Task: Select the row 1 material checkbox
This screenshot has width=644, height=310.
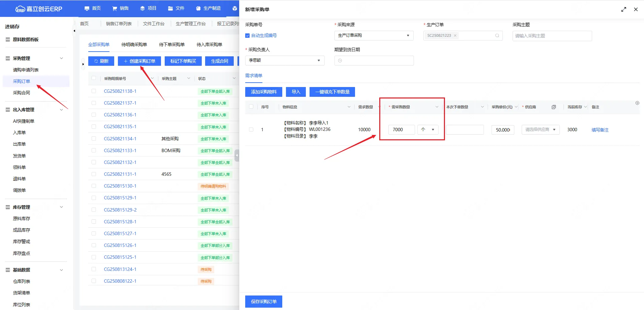Action: pyautogui.click(x=251, y=130)
